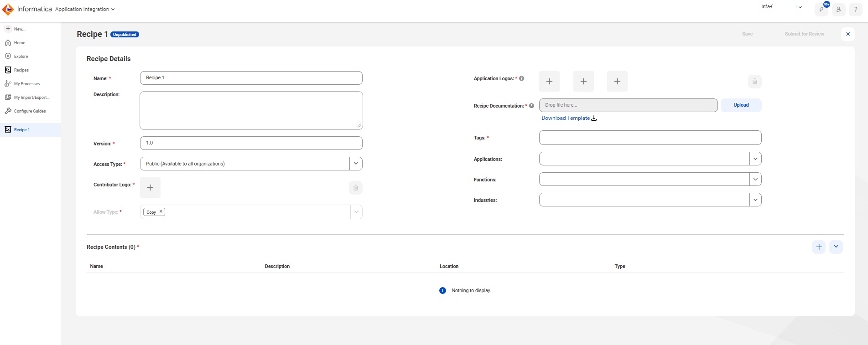
Task: Add the third Application Logo
Action: pos(617,81)
